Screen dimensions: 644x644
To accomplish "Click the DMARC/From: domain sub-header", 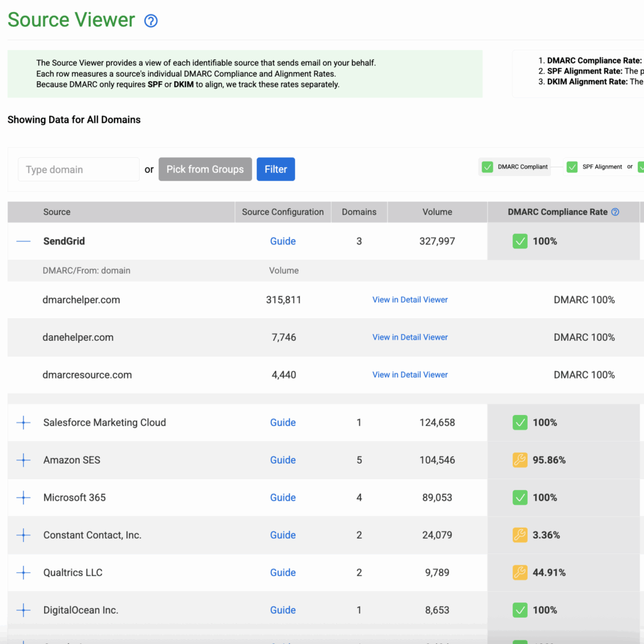I will pos(86,270).
